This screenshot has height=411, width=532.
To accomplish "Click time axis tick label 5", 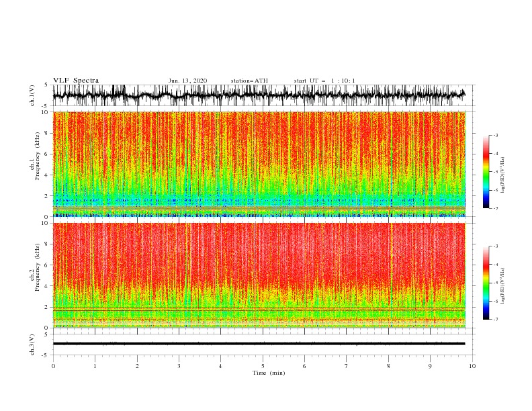I will tap(263, 366).
